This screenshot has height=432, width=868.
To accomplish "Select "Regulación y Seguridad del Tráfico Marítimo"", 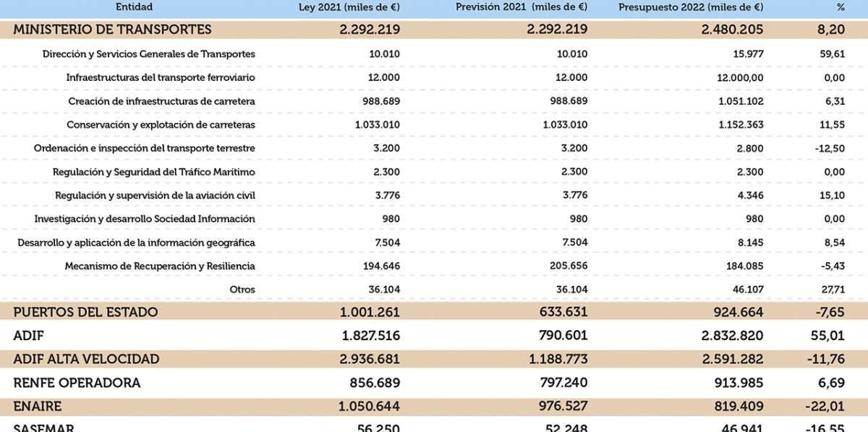I will pos(154,171).
